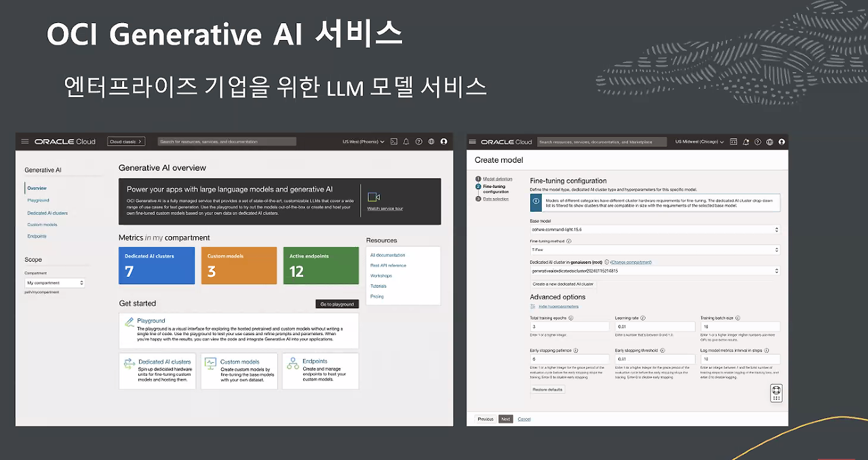The height and width of the screenshot is (460, 868).
Task: Click info icon next to Fine-tuning method
Action: [x=568, y=241]
